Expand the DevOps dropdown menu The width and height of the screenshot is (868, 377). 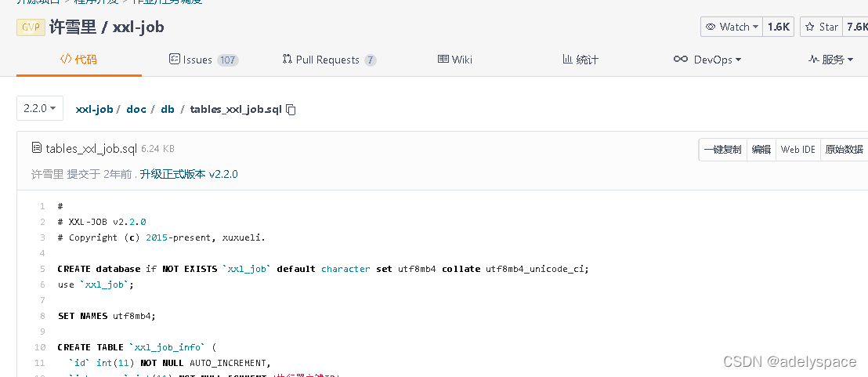pos(707,60)
